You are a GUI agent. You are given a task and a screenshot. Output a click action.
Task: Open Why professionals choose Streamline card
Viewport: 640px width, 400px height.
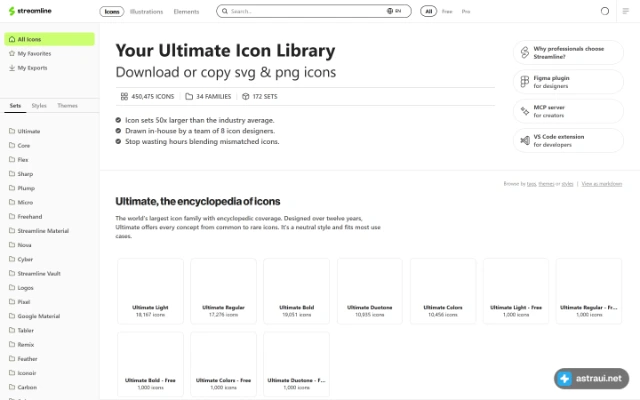pyautogui.click(x=568, y=52)
